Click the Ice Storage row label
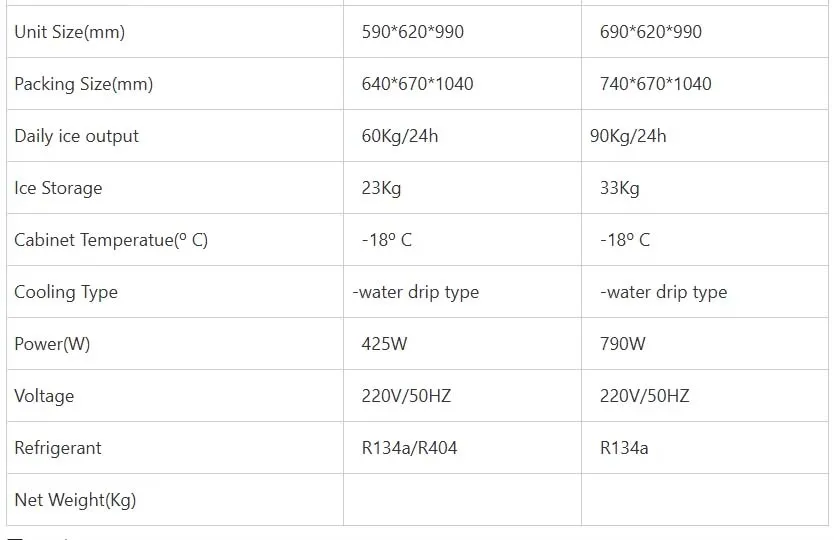The height and width of the screenshot is (540, 834). pyautogui.click(x=58, y=188)
